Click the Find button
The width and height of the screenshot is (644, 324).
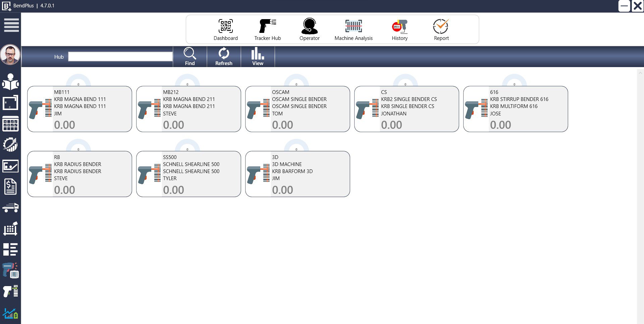coord(190,56)
